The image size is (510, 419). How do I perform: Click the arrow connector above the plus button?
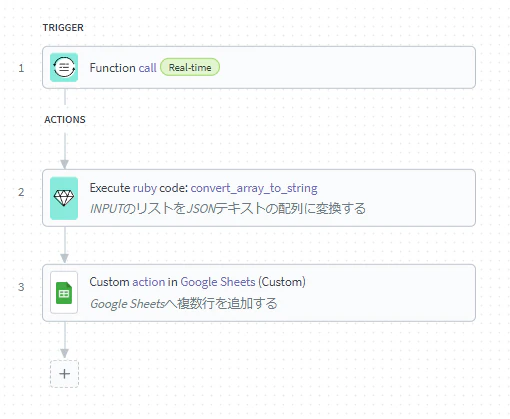(65, 340)
